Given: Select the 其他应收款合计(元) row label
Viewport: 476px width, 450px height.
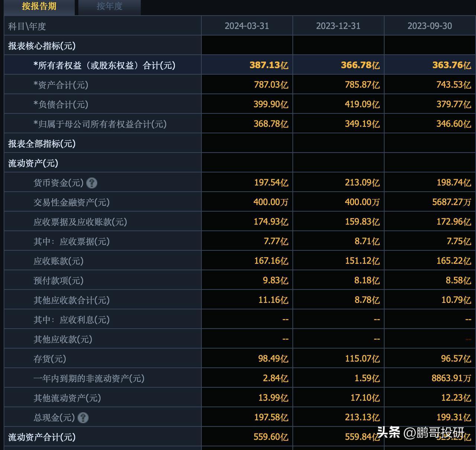Looking at the screenshot, I should [x=71, y=300].
